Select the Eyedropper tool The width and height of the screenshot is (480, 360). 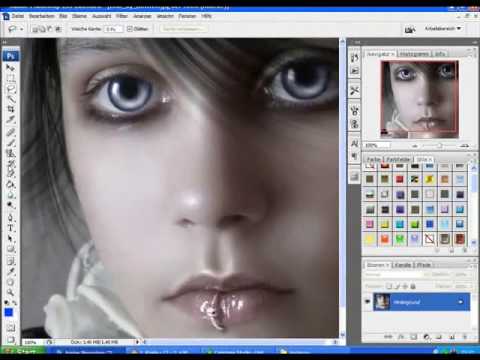[10, 272]
